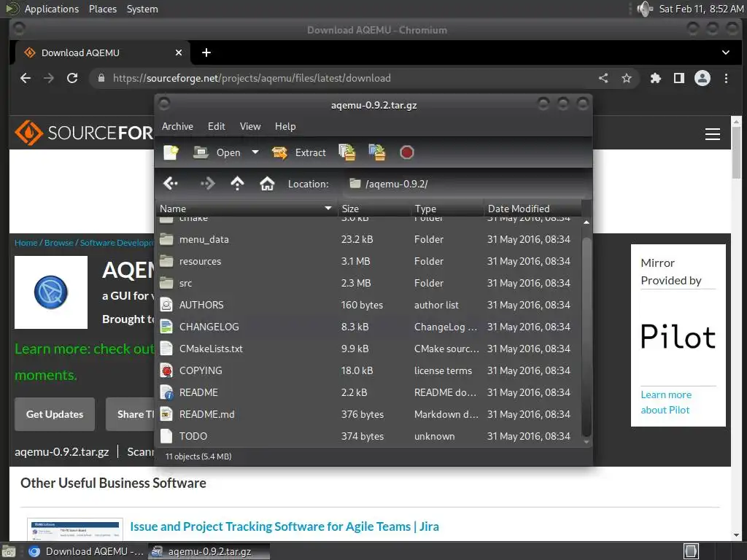Viewport: 747px width, 560px height.
Task: Go forward in archive location history
Action: pos(208,183)
